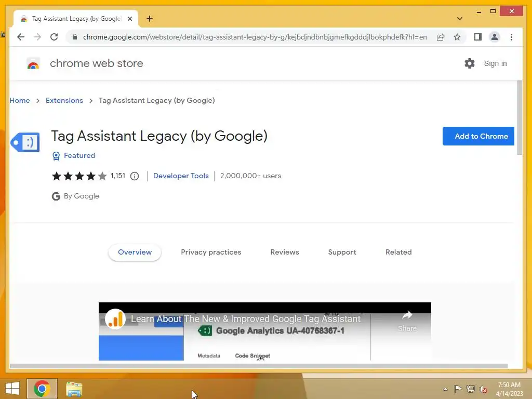The image size is (532, 399).
Task: Click the Google Analytics channel icon on video
Action: click(x=115, y=319)
